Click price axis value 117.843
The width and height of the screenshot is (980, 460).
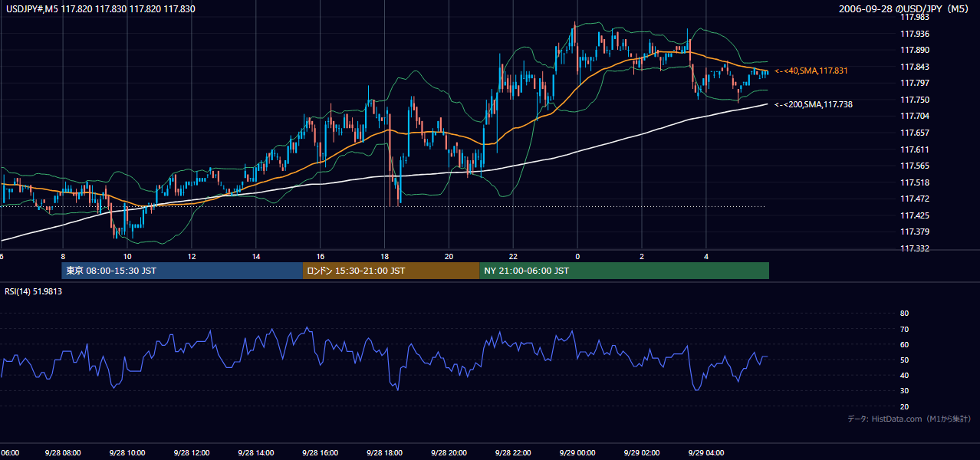click(x=915, y=67)
